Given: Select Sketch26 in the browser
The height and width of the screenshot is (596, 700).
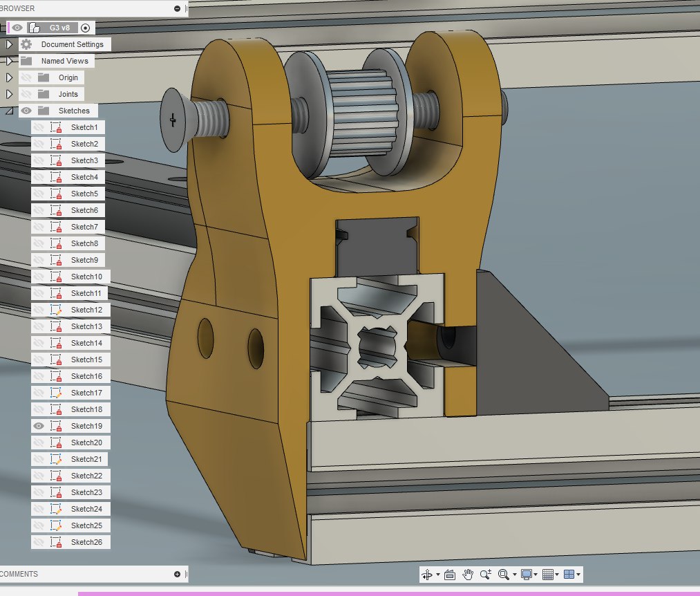Looking at the screenshot, I should pyautogui.click(x=86, y=542).
